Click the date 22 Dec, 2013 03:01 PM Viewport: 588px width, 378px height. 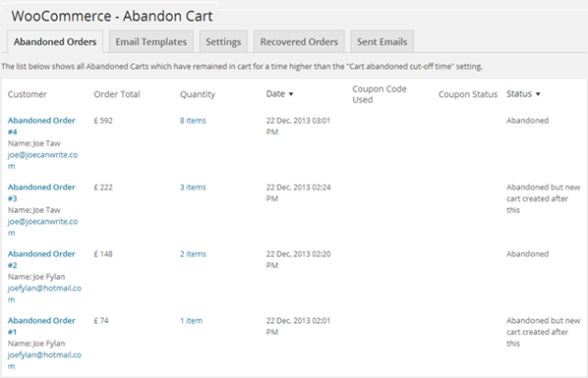click(x=298, y=126)
